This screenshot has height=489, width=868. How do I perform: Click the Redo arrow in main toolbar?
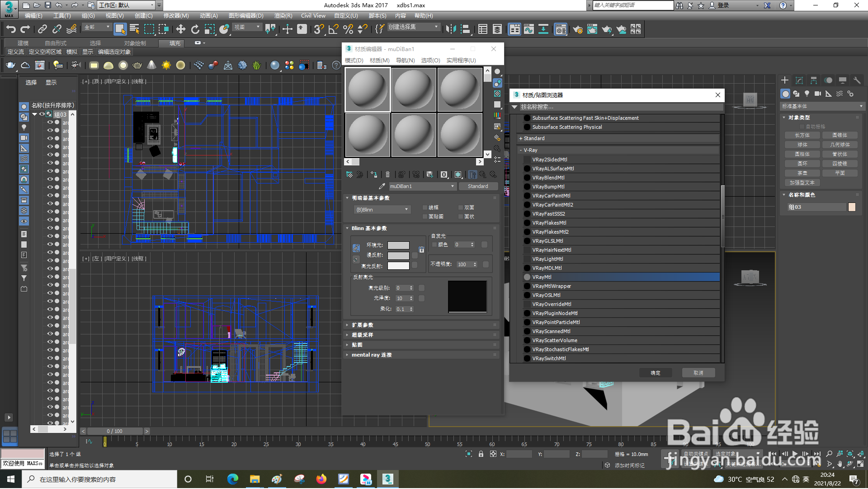25,29
